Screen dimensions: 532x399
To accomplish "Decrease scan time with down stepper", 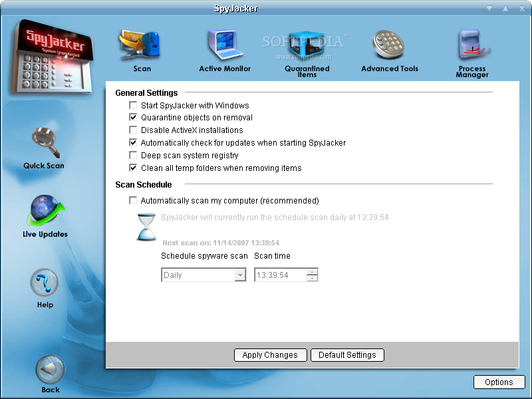I will pos(312,278).
